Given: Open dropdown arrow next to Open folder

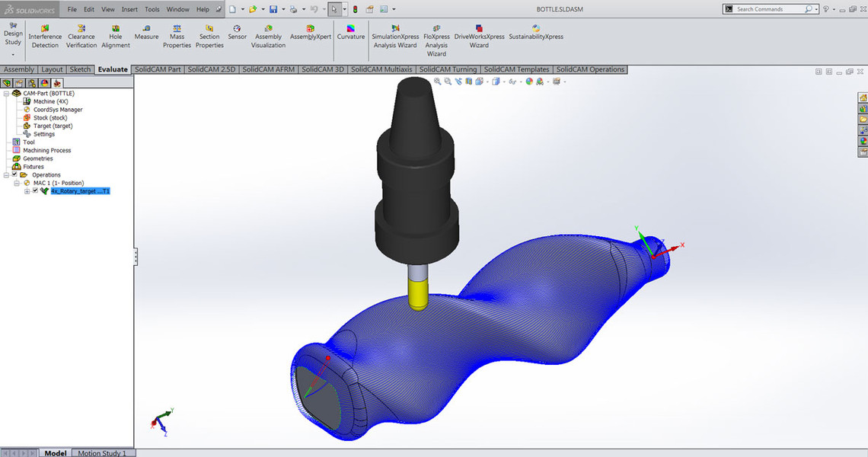Looking at the screenshot, I should [x=263, y=9].
